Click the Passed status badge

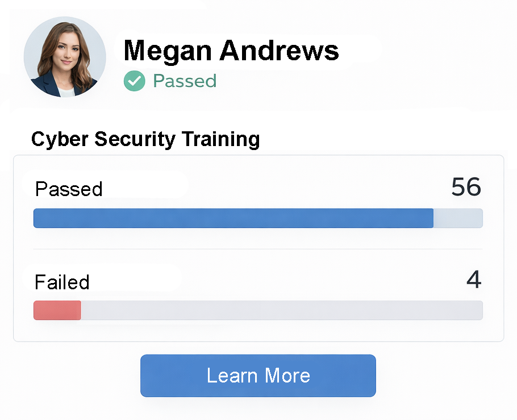click(x=170, y=81)
